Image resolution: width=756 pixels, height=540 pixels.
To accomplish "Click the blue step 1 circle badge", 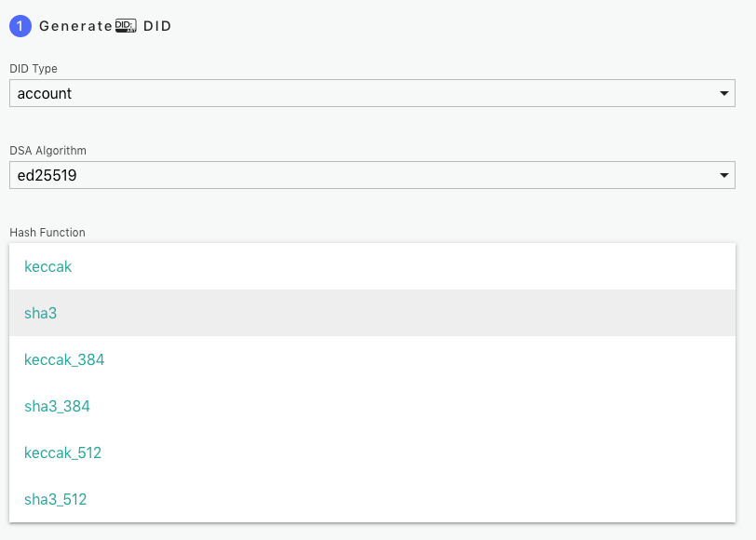I will [x=20, y=26].
